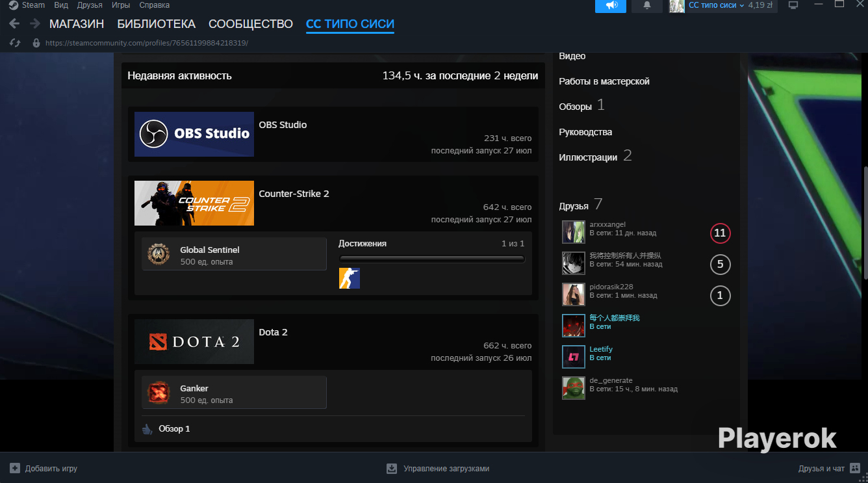Viewport: 868px width, 483px height.
Task: Go forward with the right arrow
Action: (34, 24)
